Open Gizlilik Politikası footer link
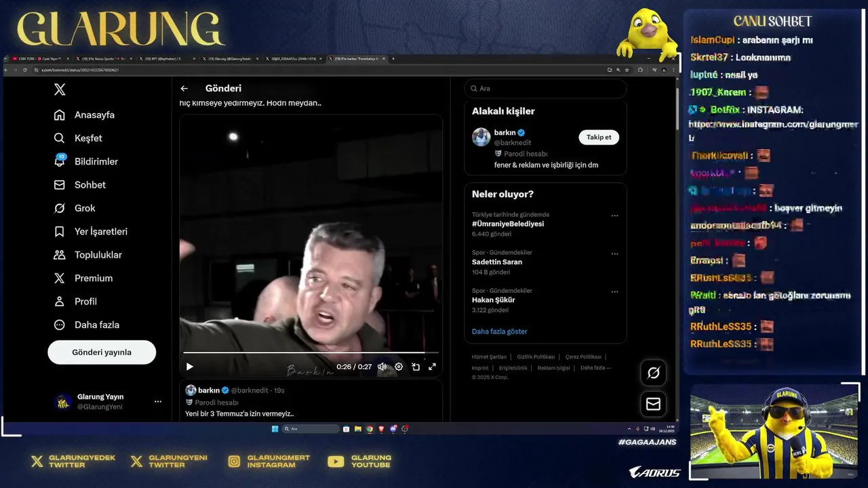This screenshot has height=488, width=868. tap(536, 357)
